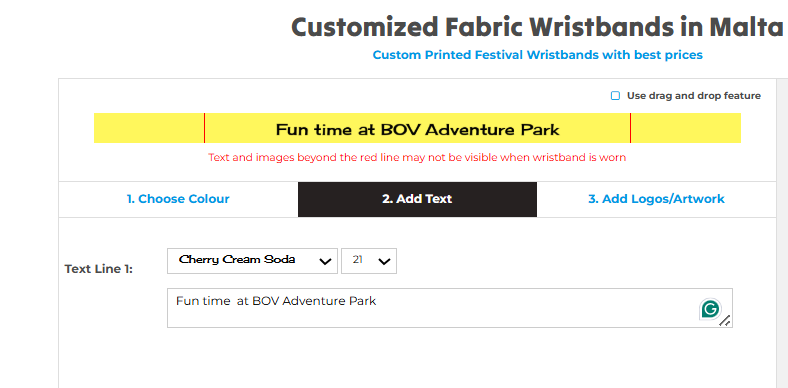Click the left yellow wristband end section
This screenshot has height=388, width=788.
[x=149, y=128]
